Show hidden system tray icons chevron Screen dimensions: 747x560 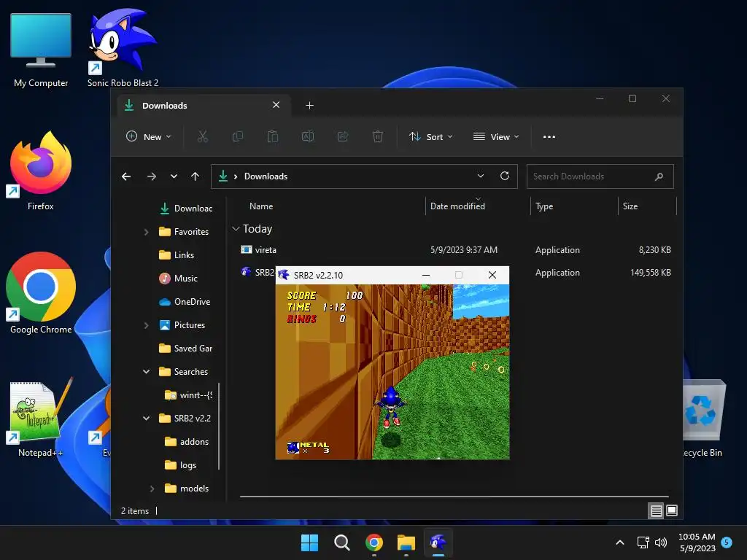[620, 542]
